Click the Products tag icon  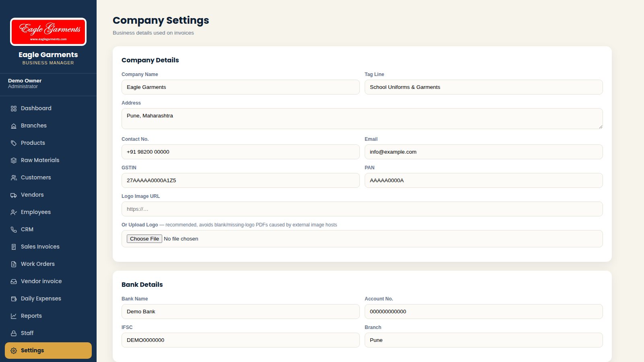(14, 143)
